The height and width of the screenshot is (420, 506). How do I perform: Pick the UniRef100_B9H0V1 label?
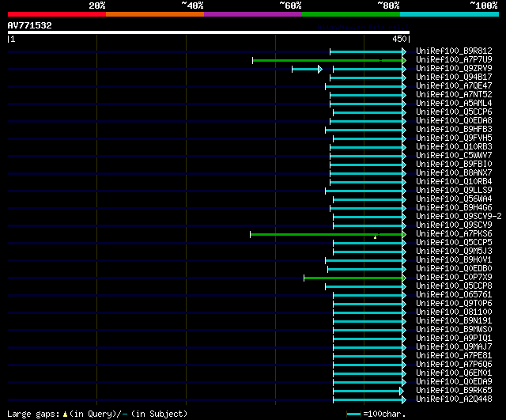pos(454,260)
